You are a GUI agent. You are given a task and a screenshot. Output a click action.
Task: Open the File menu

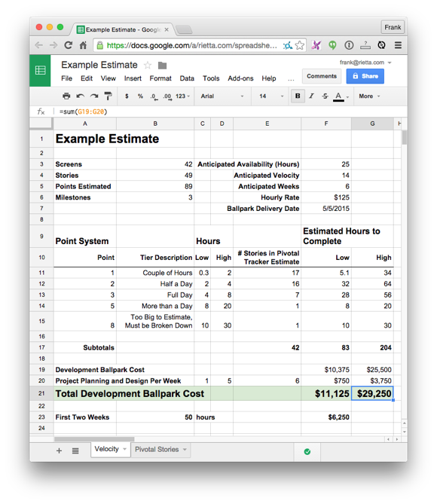(x=66, y=78)
